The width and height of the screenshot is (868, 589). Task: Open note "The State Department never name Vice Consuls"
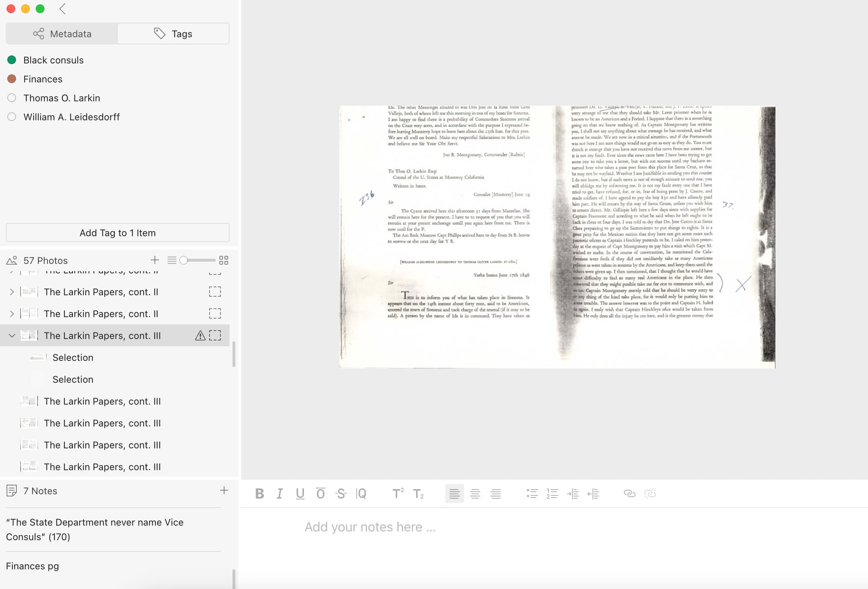point(113,529)
